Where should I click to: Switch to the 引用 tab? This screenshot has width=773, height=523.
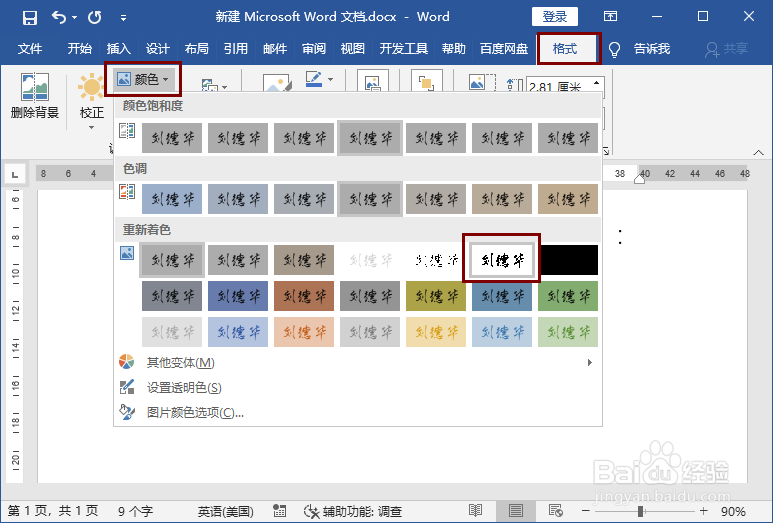pyautogui.click(x=235, y=49)
